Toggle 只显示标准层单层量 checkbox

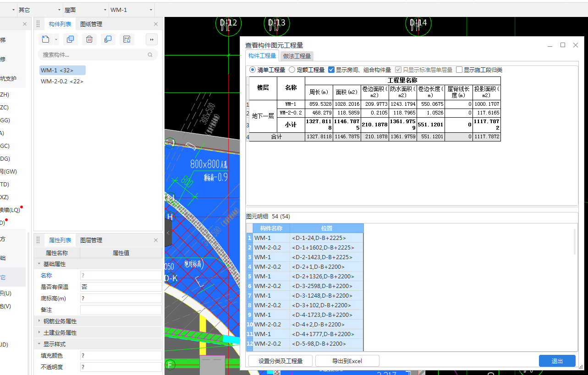(x=398, y=70)
